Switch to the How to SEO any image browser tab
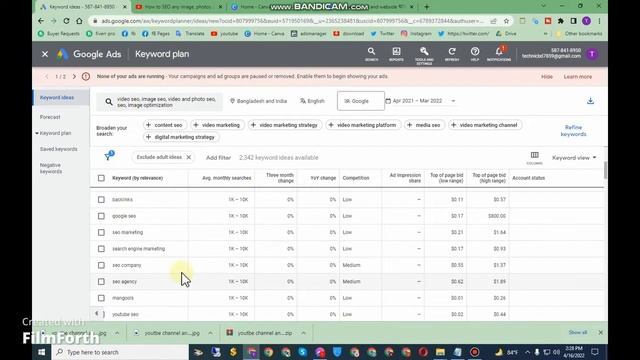The image size is (640, 360). [178, 7]
